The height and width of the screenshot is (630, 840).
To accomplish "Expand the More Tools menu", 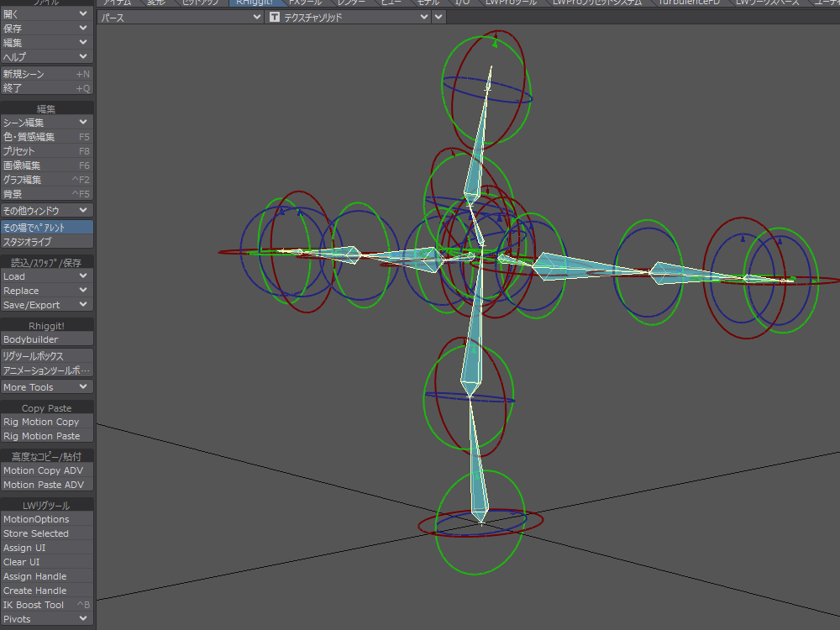I will coord(46,387).
